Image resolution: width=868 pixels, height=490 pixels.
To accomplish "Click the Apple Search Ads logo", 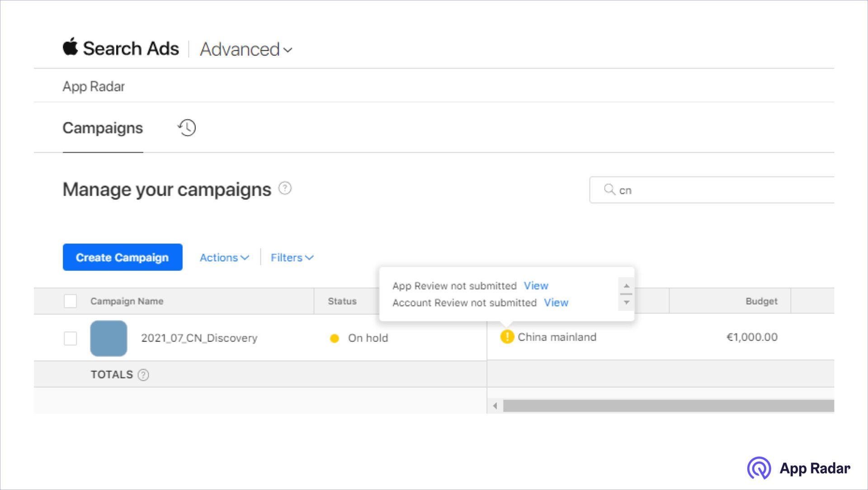I will click(121, 48).
